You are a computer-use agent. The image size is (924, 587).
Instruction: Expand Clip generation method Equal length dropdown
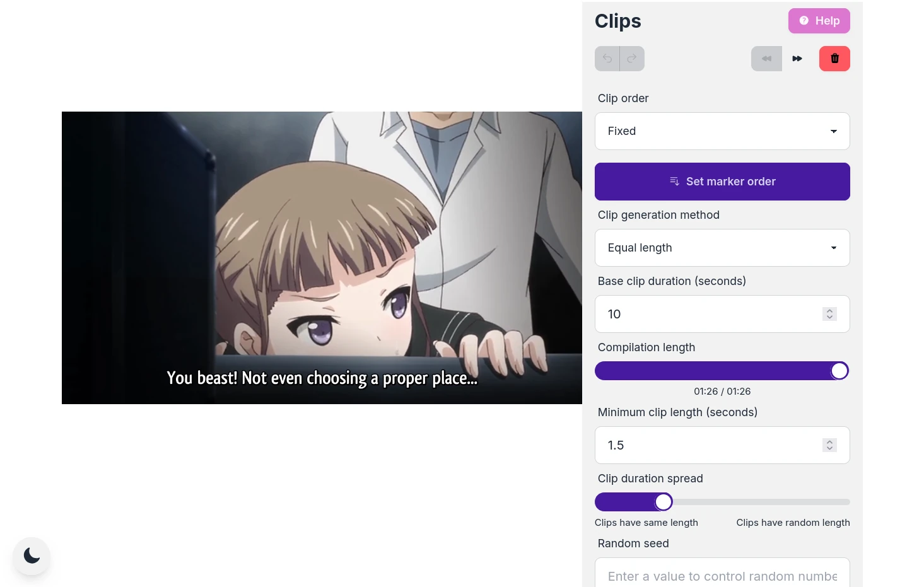(x=722, y=248)
